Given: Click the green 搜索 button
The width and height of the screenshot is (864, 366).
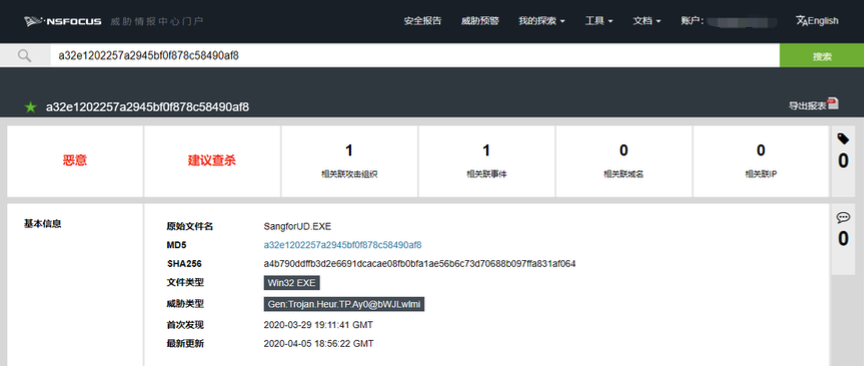Looking at the screenshot, I should tap(822, 56).
